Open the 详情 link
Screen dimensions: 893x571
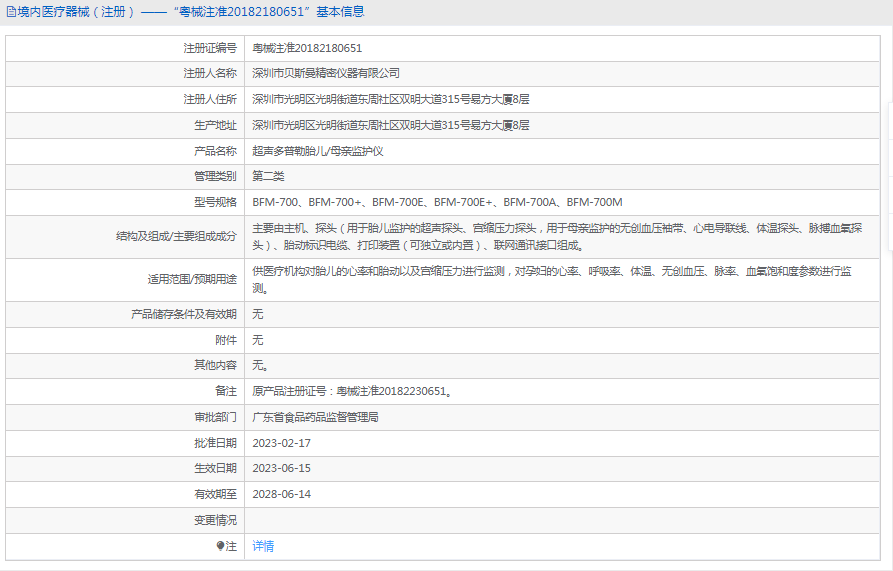coord(263,546)
